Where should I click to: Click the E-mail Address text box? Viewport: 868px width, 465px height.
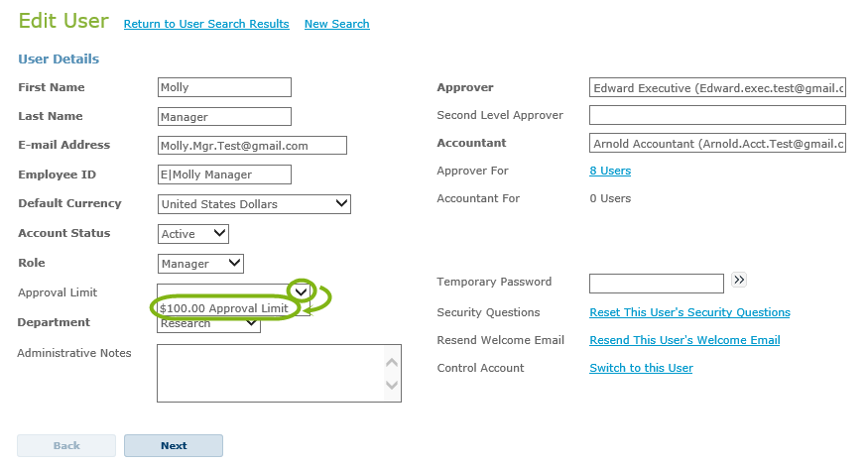click(x=252, y=146)
